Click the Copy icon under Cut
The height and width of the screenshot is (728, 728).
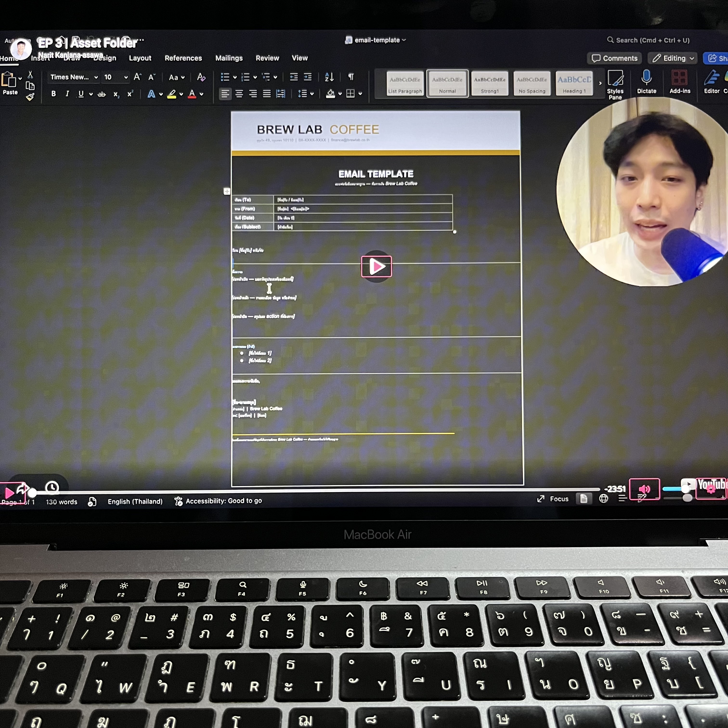(x=30, y=86)
